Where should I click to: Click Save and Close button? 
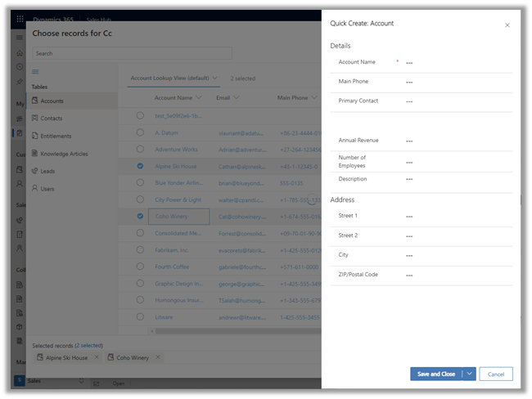tap(435, 374)
